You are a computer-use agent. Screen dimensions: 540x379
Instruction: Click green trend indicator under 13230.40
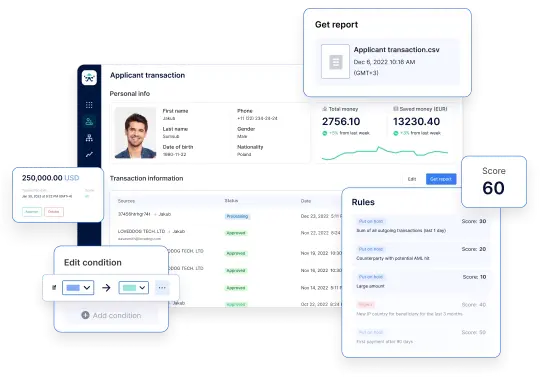tap(396, 133)
